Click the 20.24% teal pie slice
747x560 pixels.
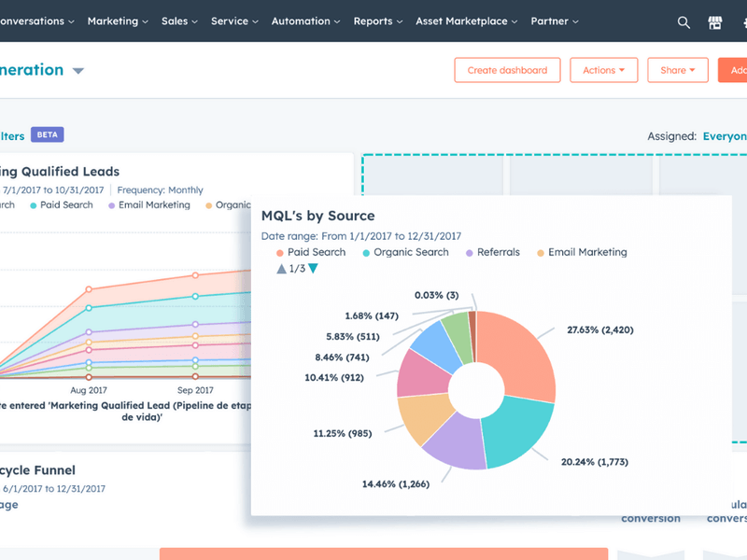(517, 431)
